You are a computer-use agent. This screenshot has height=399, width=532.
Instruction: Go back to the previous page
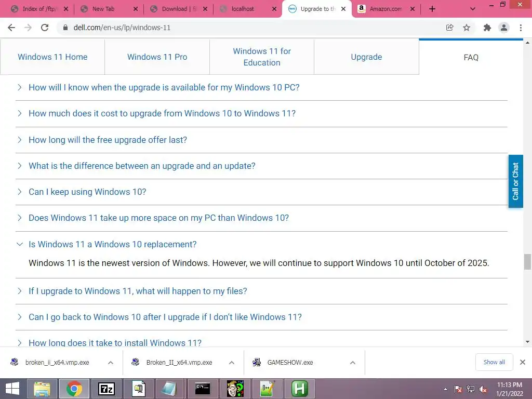point(11,28)
